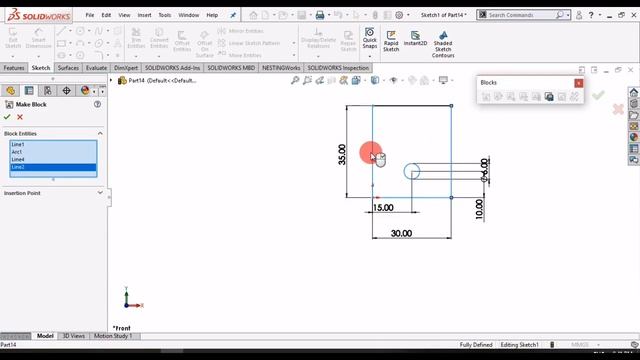
Task: Select Arc1 in Block Entities list
Action: [53, 152]
